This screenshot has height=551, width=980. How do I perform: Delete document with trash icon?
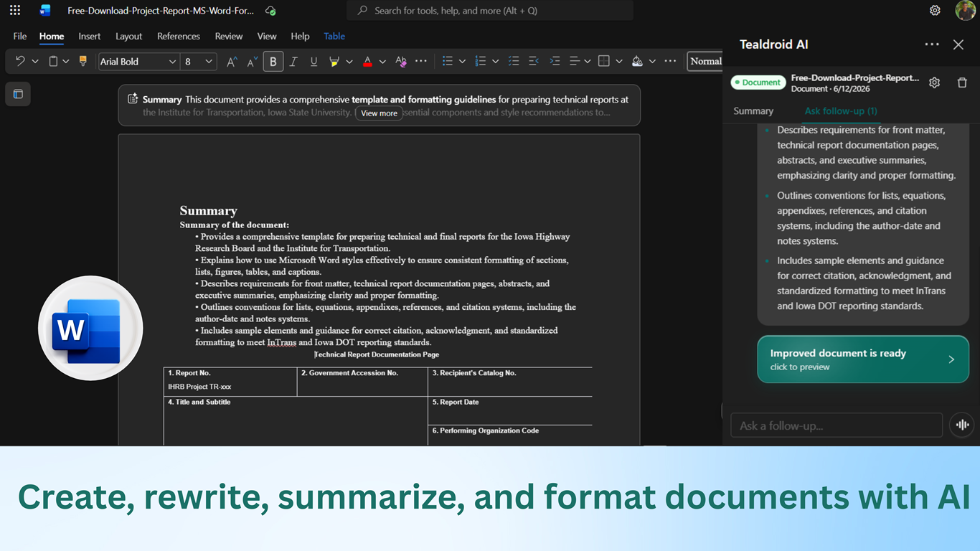tap(962, 83)
